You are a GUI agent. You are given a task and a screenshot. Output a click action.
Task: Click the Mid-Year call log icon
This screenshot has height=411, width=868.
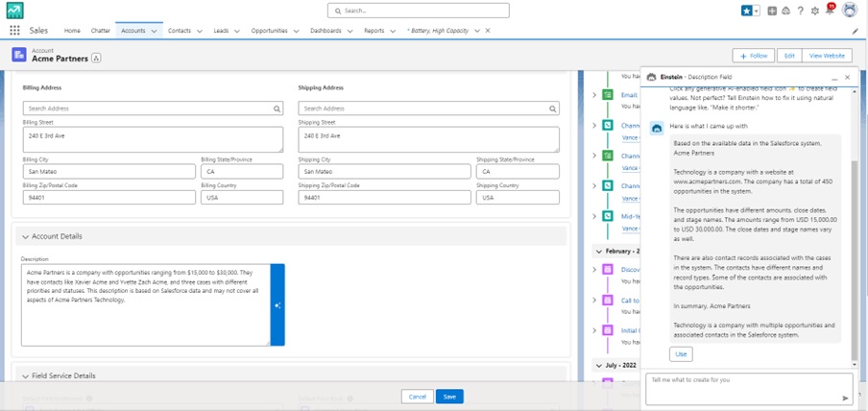coord(608,216)
